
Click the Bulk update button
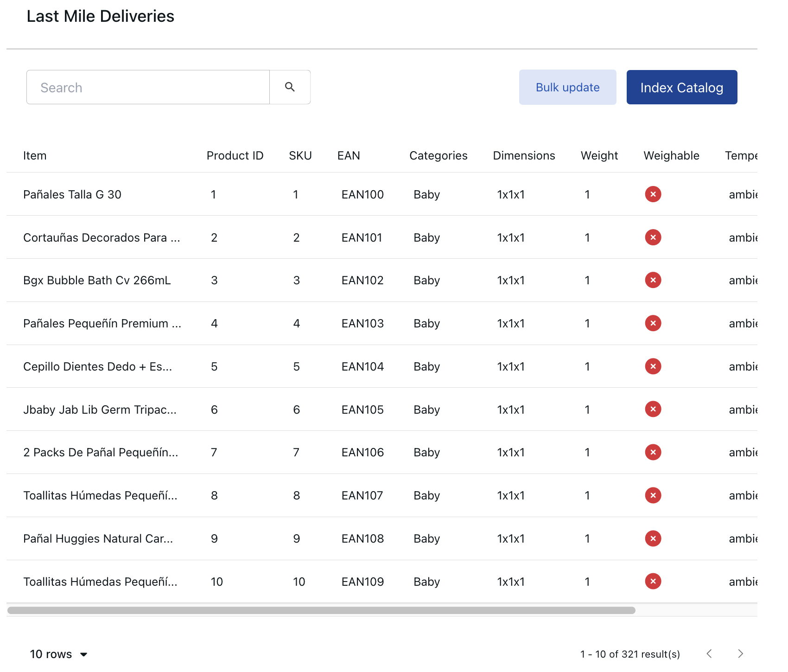pos(567,87)
